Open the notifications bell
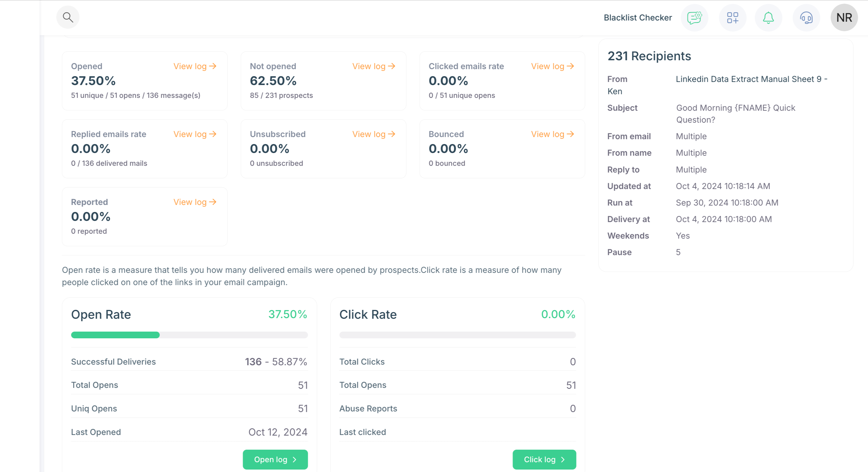868x472 pixels. 768,17
